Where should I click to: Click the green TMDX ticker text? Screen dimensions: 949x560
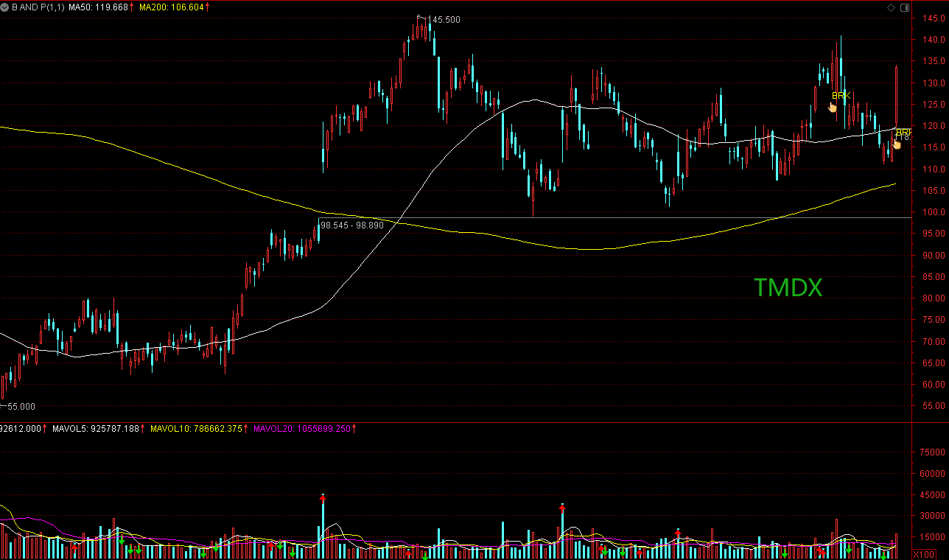tap(788, 288)
